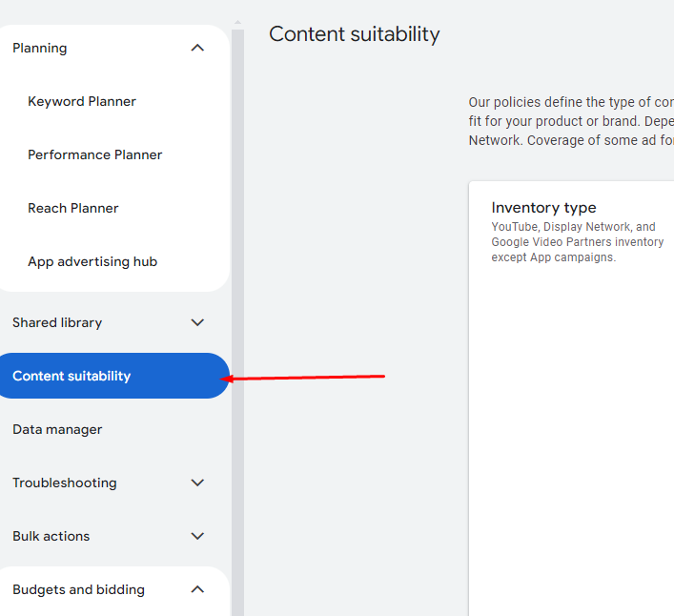Collapse the Budgets and bidding chevron
The height and width of the screenshot is (616, 674).
coord(197,589)
